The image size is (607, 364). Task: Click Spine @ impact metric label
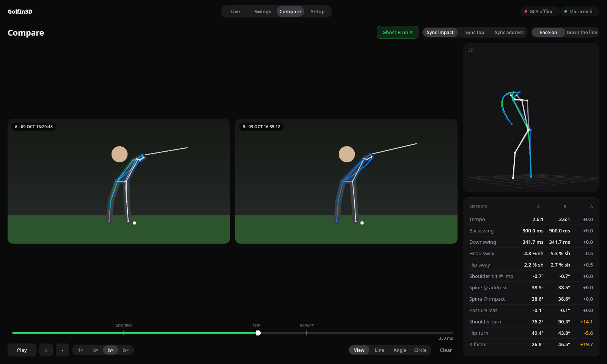tap(487, 299)
